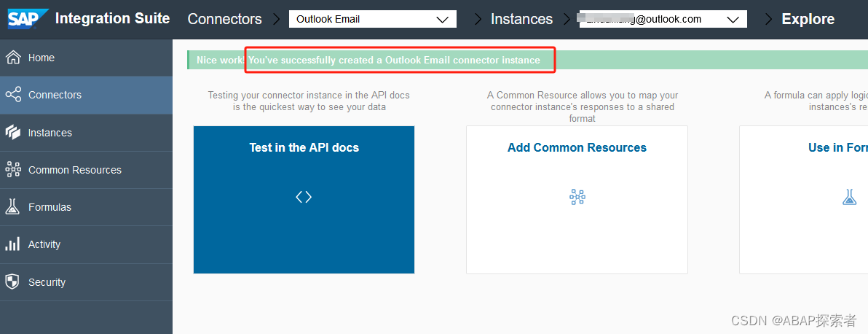Click the chevron arrow after Instances breadcrumb
This screenshot has width=868, height=334.
click(x=567, y=19)
